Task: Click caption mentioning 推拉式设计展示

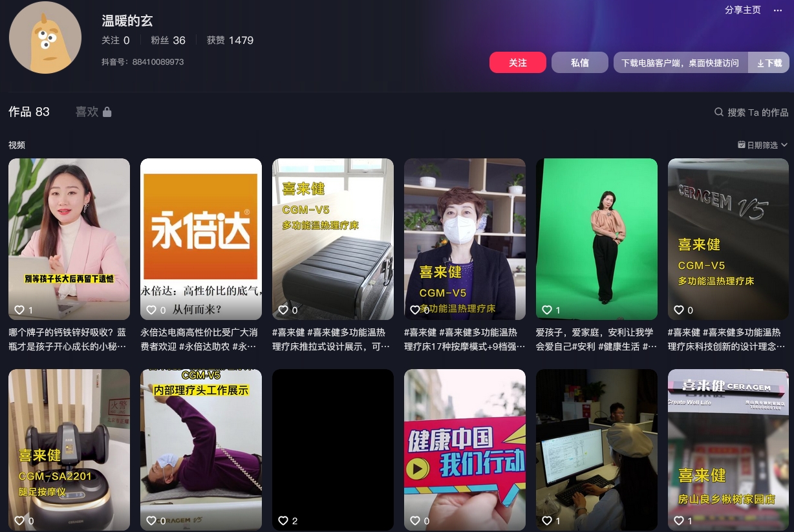Action: (x=331, y=339)
